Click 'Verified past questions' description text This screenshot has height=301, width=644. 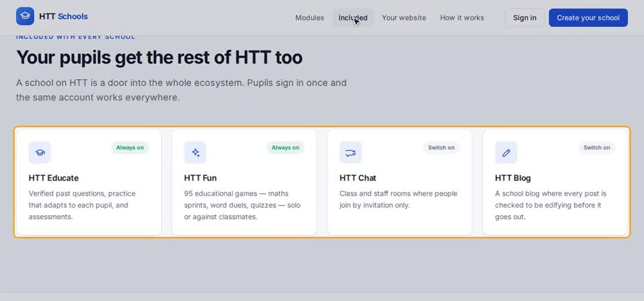(x=82, y=205)
